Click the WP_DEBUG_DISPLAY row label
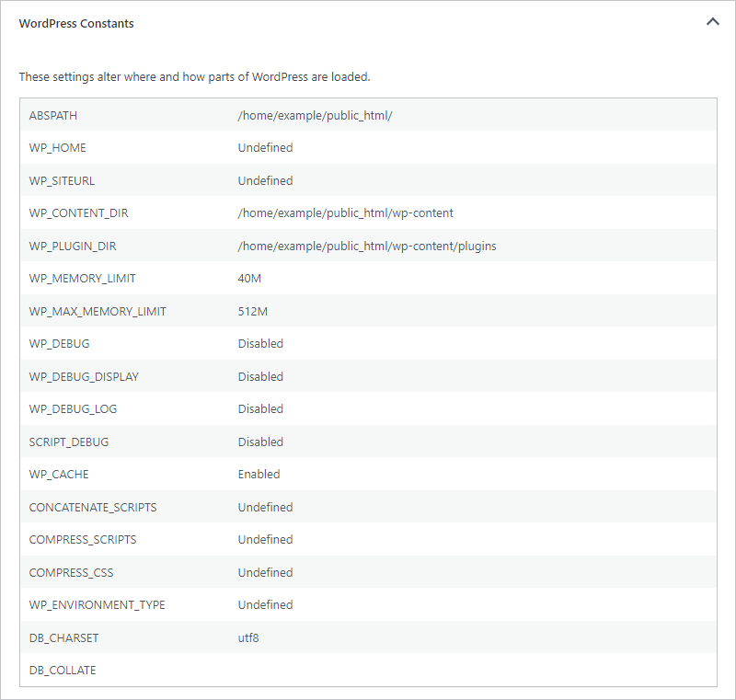The height and width of the screenshot is (700, 736). 84,376
